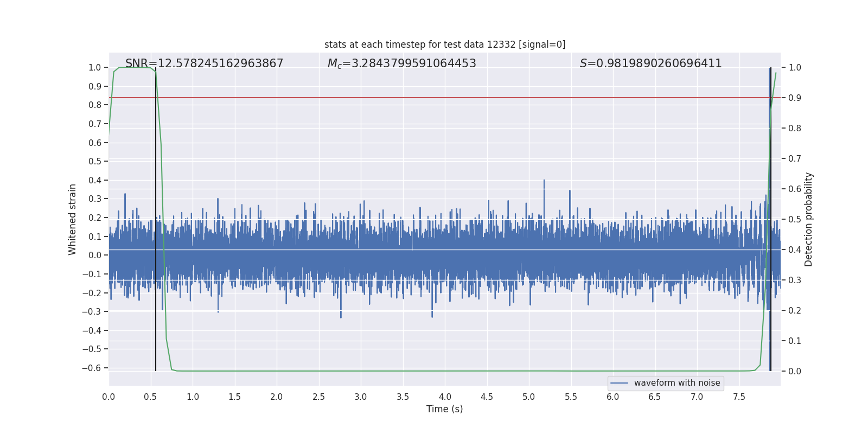Select the detection probability tick label 0.8
The width and height of the screenshot is (868, 434).
pyautogui.click(x=795, y=129)
